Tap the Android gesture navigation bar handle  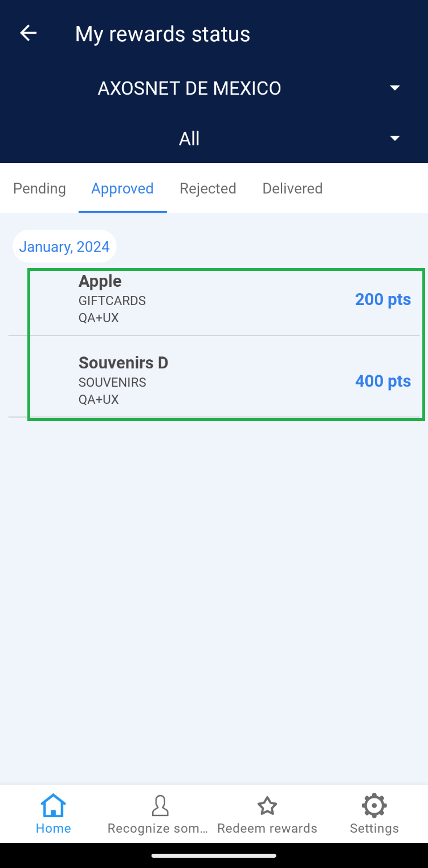(214, 855)
